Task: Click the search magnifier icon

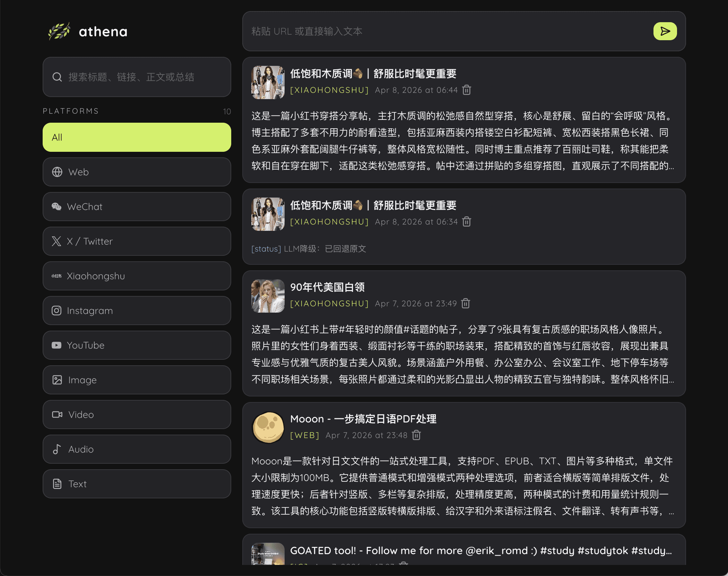Action: (x=57, y=77)
